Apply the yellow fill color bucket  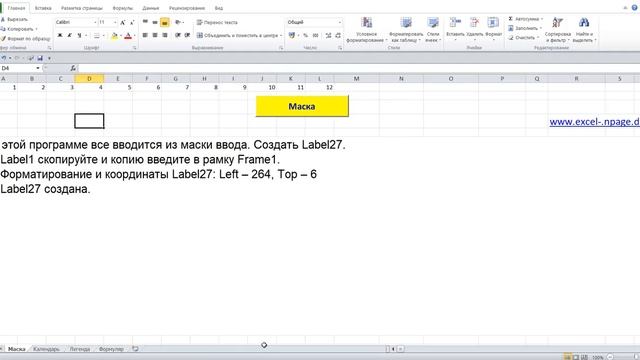pos(114,36)
